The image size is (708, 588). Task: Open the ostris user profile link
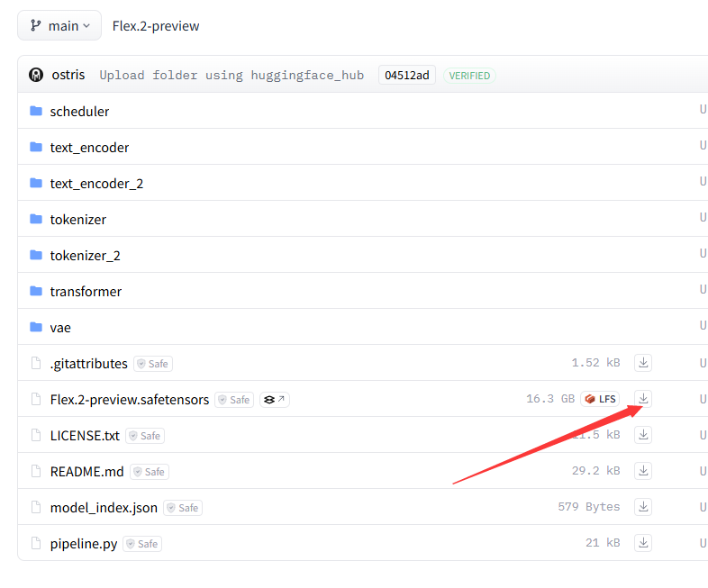[68, 75]
